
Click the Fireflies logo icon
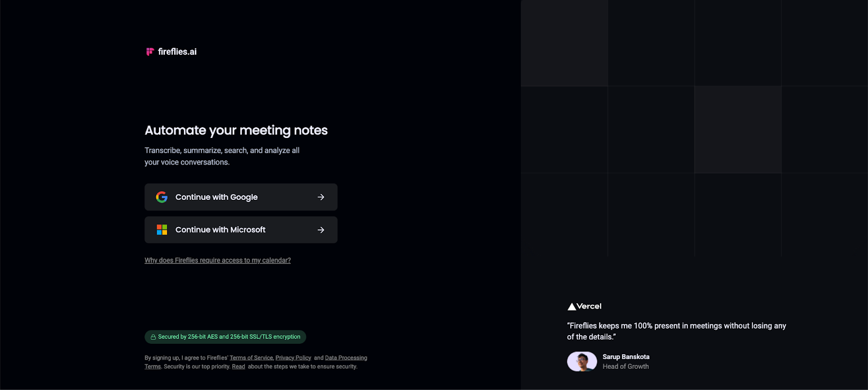(150, 52)
